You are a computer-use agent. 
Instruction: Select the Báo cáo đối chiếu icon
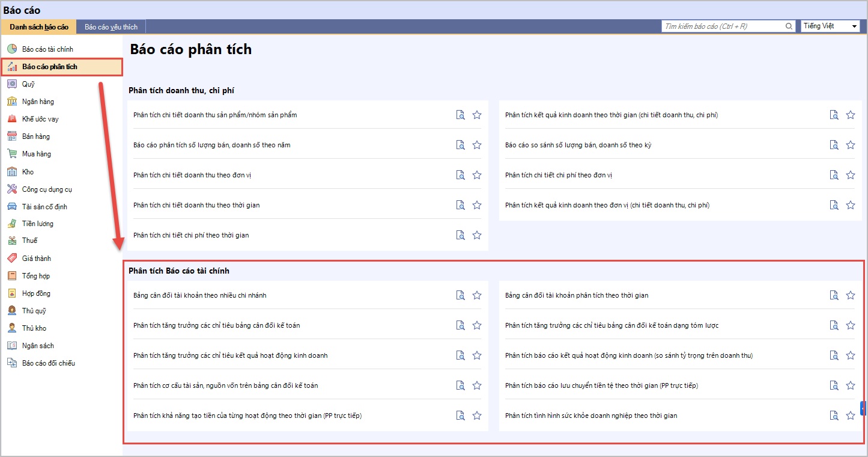[x=12, y=363]
